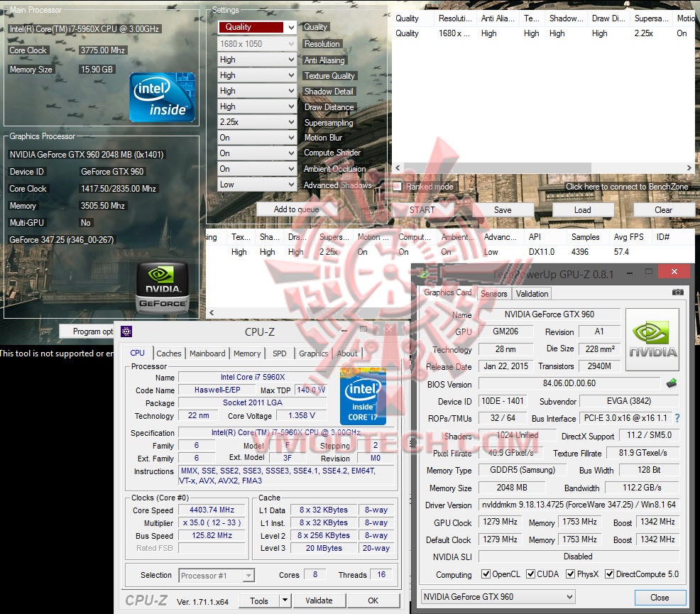Open the 1680 x 1050 resolution dropdown
This screenshot has width=700, height=614.
tap(257, 44)
